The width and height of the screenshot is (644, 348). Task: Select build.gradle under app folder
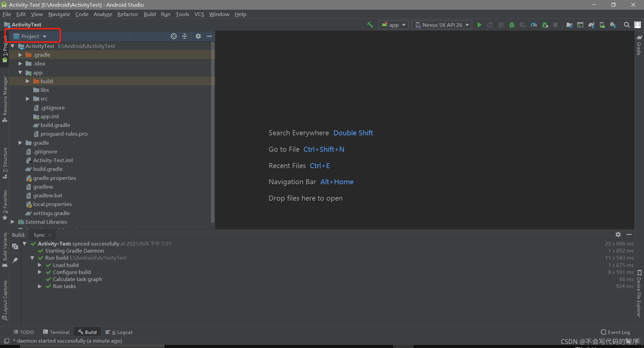click(55, 125)
